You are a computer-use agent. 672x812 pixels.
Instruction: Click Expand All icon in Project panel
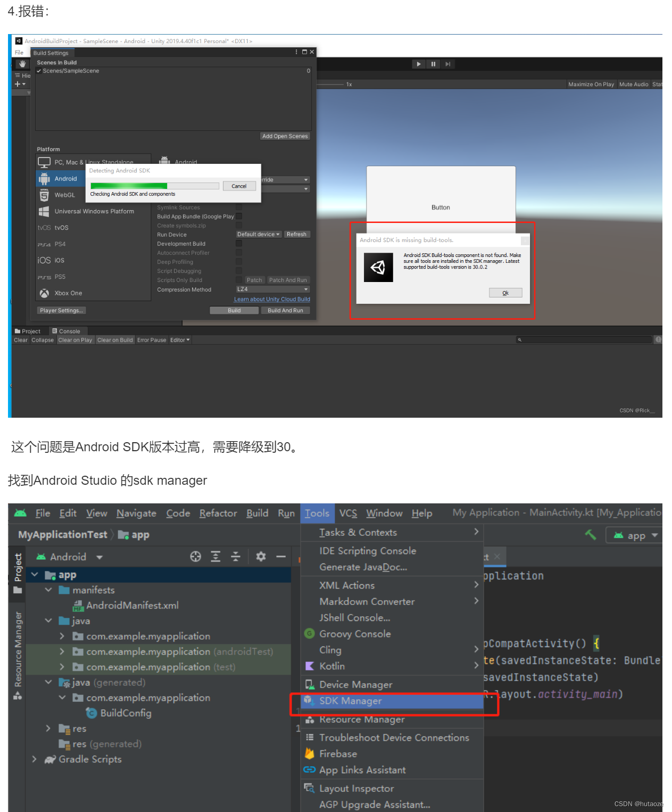pyautogui.click(x=215, y=557)
